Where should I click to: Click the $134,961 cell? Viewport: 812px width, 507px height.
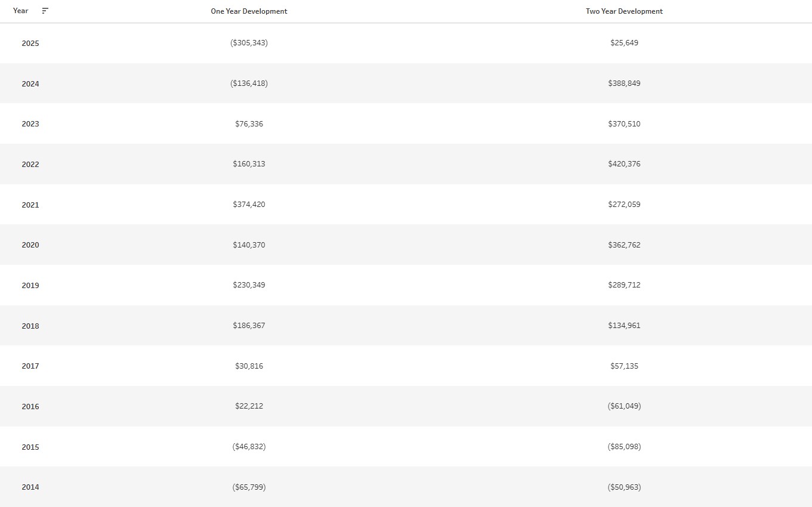(x=624, y=326)
